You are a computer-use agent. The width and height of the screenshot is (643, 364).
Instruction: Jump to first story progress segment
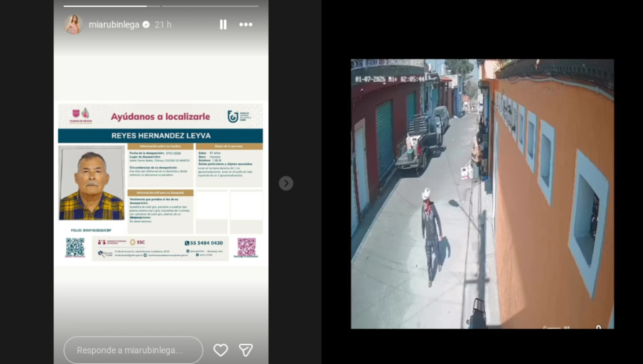(111, 6)
